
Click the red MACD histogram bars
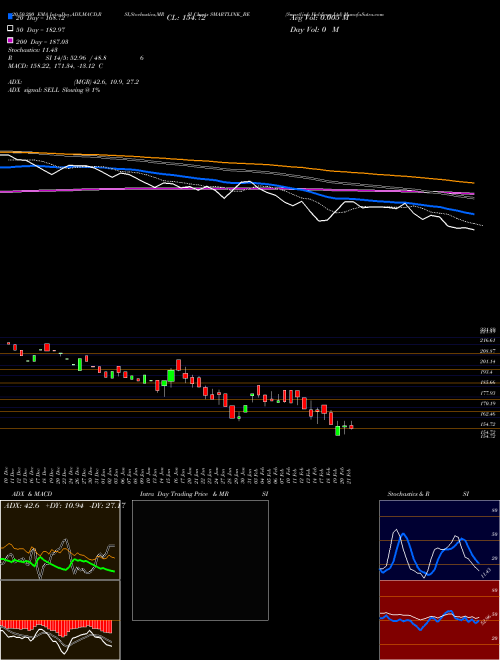pos(56,628)
